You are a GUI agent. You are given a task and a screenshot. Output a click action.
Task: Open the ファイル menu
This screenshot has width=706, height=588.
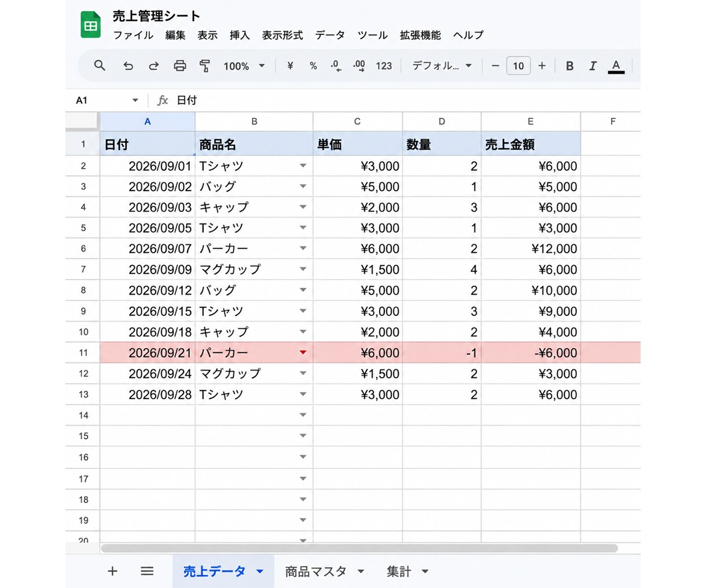(133, 35)
